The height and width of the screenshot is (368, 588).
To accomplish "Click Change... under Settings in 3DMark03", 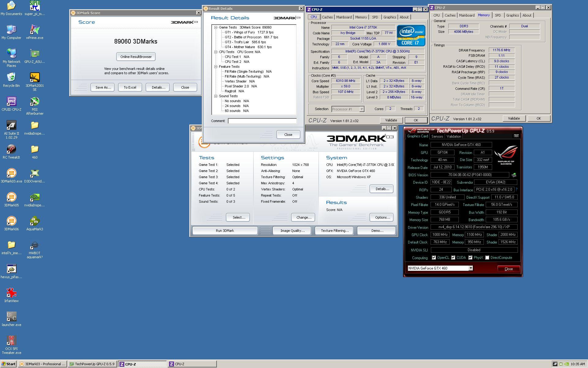I will click(x=303, y=217).
